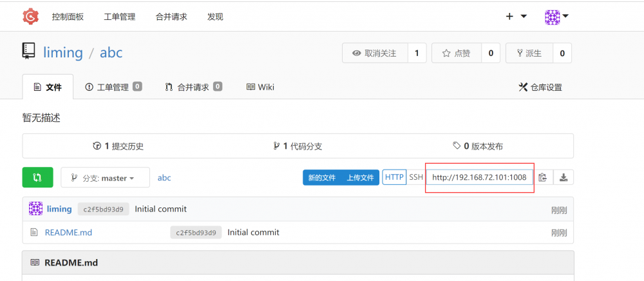Viewport: 644px width, 281px height.
Task: Open 发现 in the top navigation
Action: coord(215,17)
